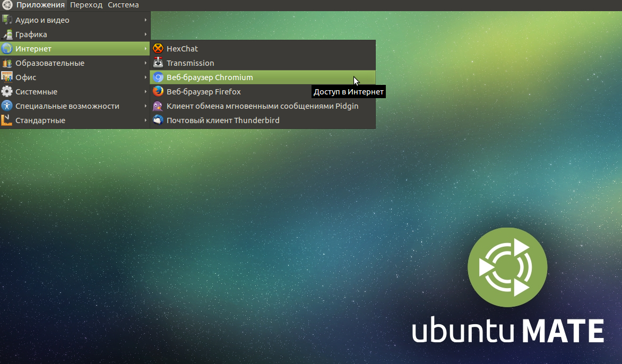The image size is (622, 364).
Task: Launch Веб-браузер Chromium entry
Action: point(263,77)
